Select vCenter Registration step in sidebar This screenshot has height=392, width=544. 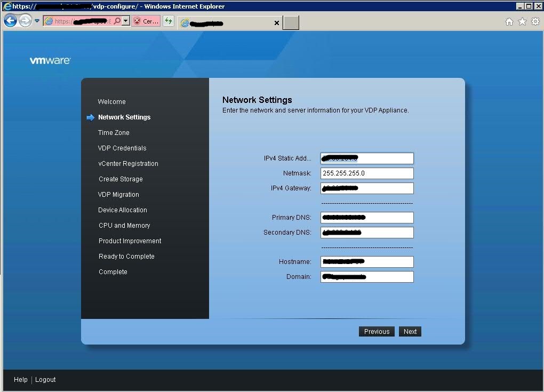(x=128, y=163)
